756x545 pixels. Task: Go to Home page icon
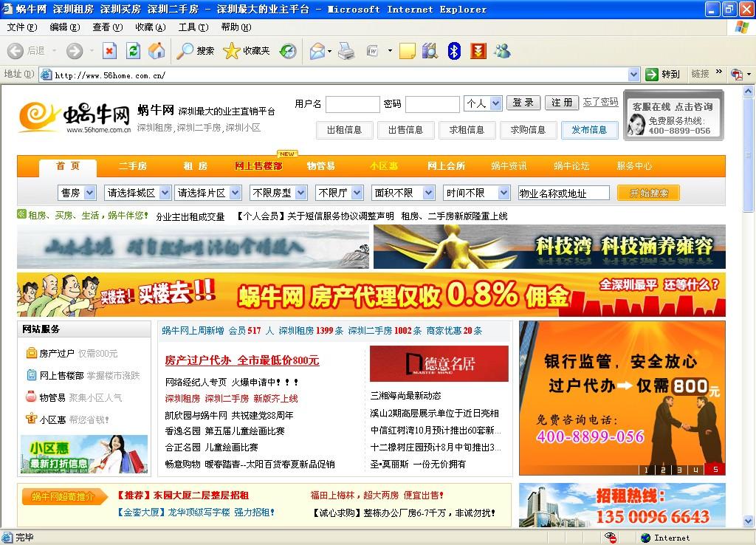pyautogui.click(x=157, y=51)
